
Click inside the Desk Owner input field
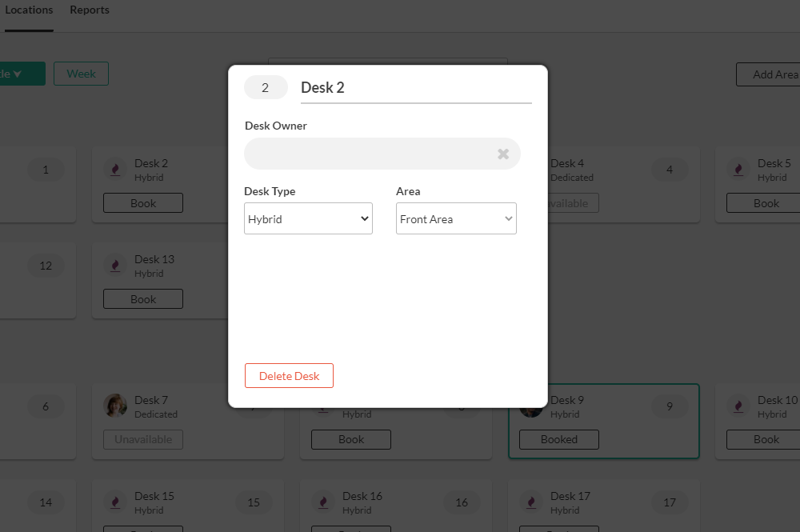point(382,154)
